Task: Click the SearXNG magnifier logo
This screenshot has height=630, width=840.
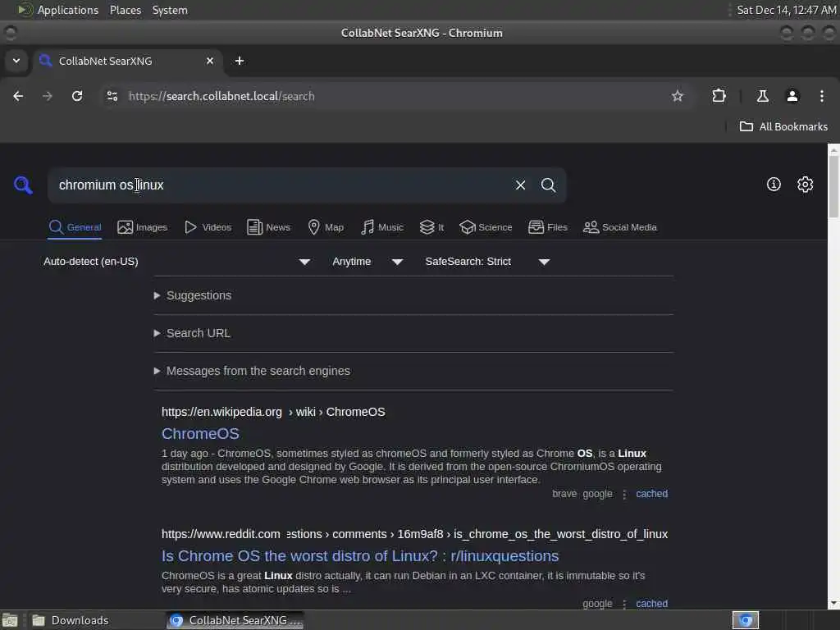Action: (23, 185)
